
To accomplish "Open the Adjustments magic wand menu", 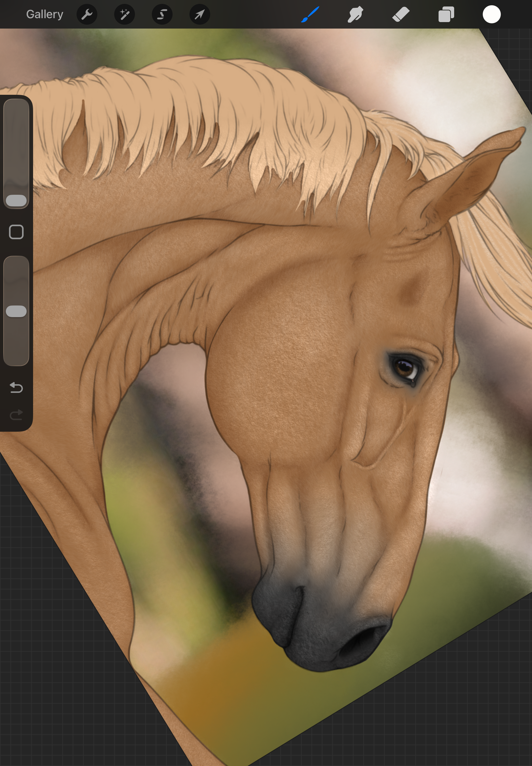I will coord(125,14).
